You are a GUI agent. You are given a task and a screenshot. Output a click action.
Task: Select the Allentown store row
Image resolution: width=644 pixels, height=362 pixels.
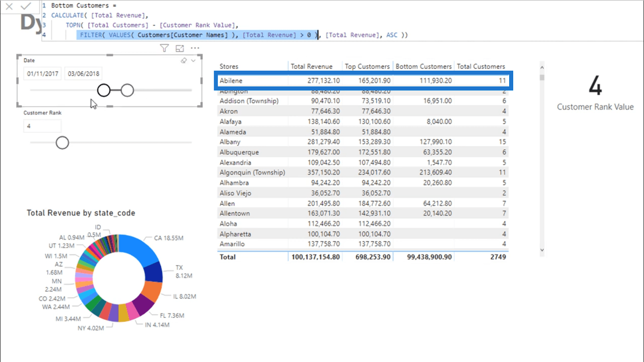point(363,214)
